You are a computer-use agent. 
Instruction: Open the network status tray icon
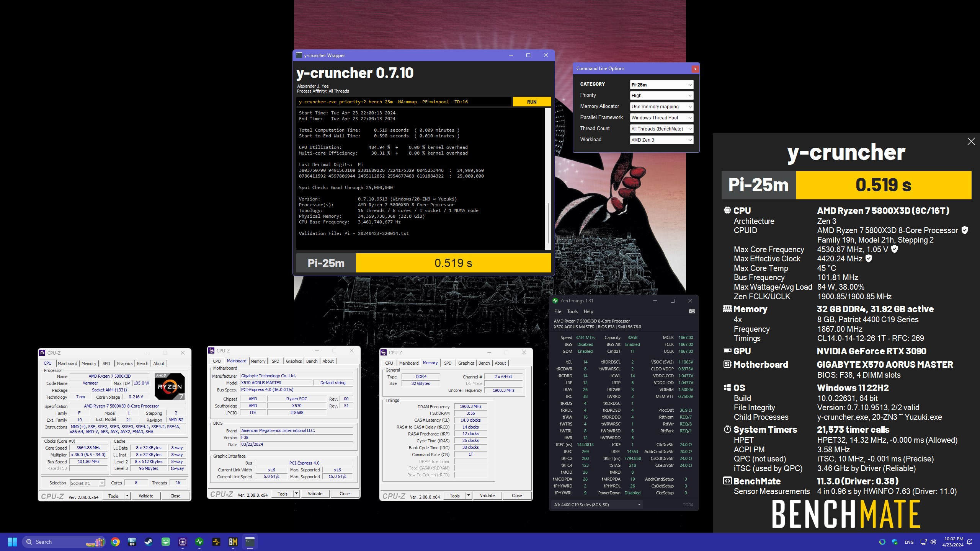pyautogui.click(x=923, y=542)
